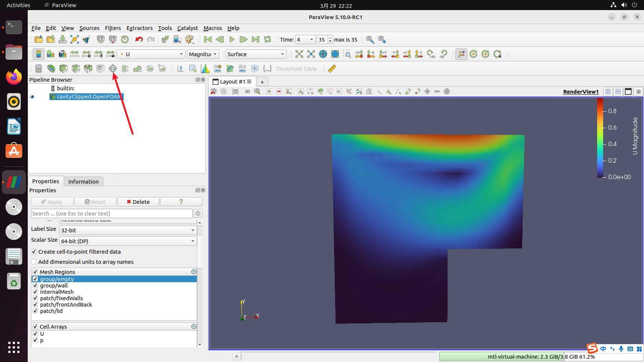Viewport: 644px width, 362px height.
Task: Open the Label Size 32-bit dropdown
Action: [128, 230]
